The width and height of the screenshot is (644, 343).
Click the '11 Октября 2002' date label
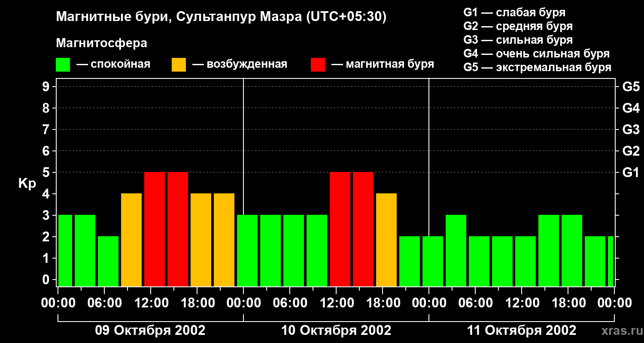pyautogui.click(x=522, y=331)
